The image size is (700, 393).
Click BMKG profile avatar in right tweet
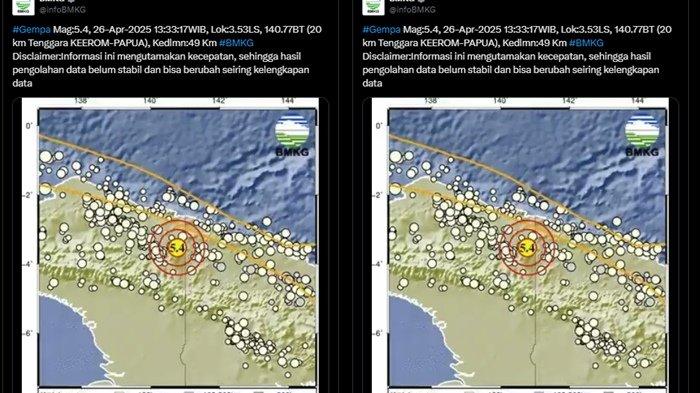pyautogui.click(x=373, y=7)
